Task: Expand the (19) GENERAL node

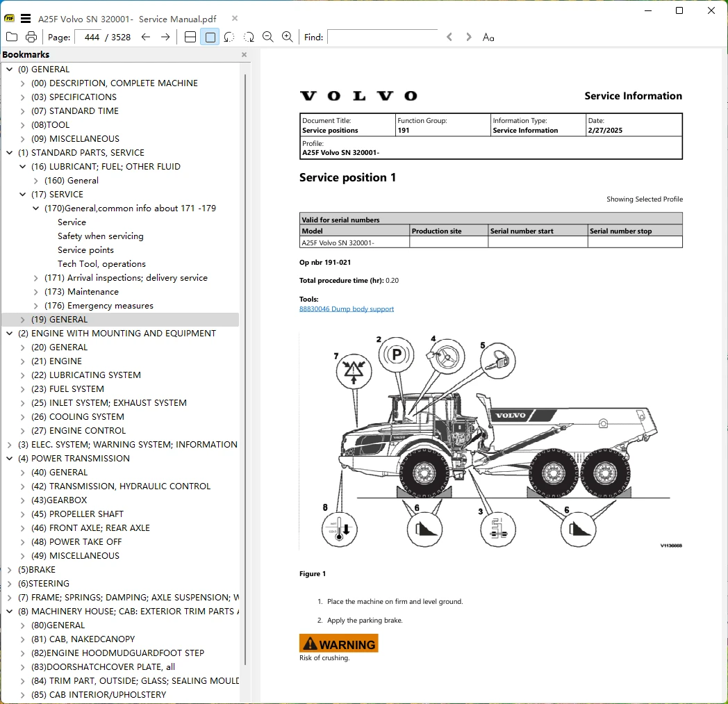Action: 22,320
